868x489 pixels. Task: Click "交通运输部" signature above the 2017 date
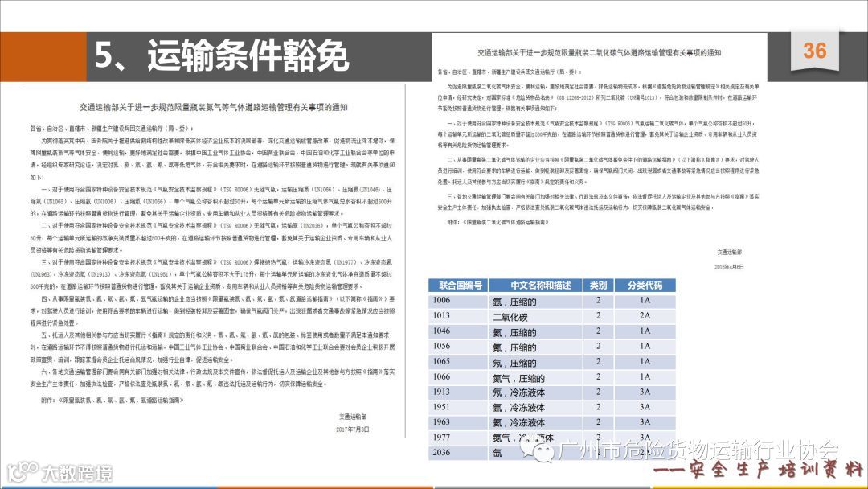point(353,417)
